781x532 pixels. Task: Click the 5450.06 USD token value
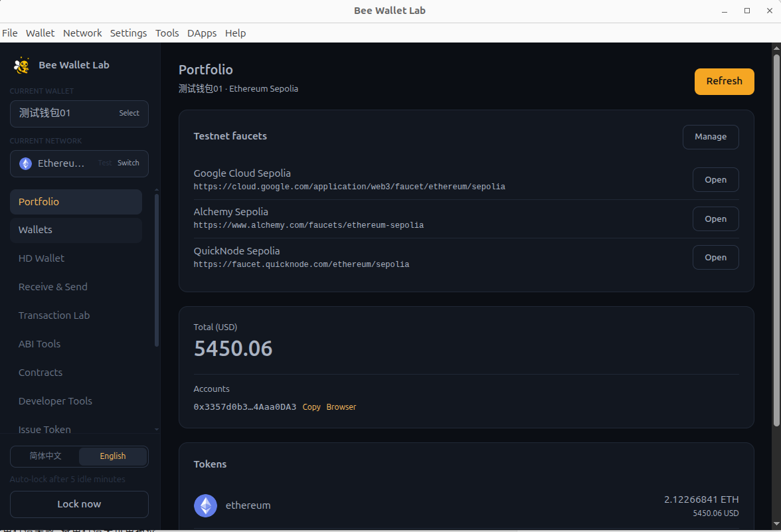tap(716, 513)
